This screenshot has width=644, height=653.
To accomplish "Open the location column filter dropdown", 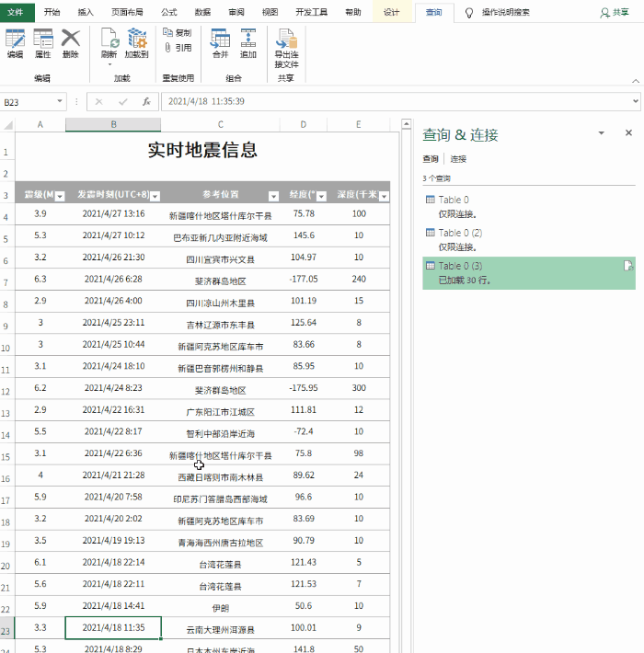I will coord(273,196).
